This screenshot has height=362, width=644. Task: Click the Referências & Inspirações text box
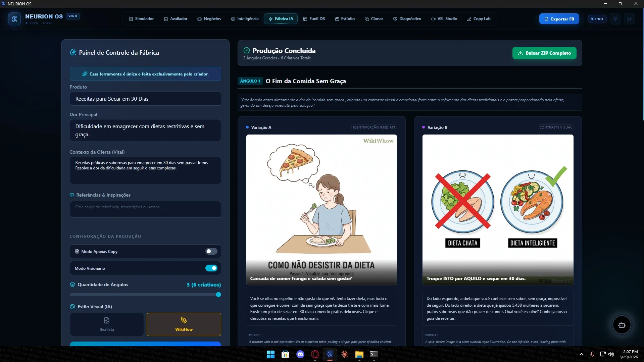point(145,209)
